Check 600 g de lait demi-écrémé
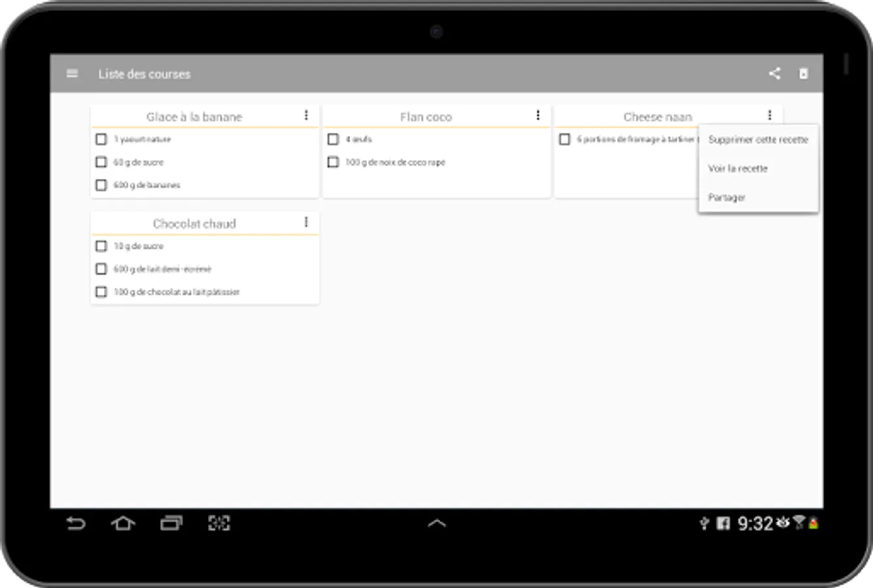Image resolution: width=873 pixels, height=588 pixels. click(x=101, y=269)
